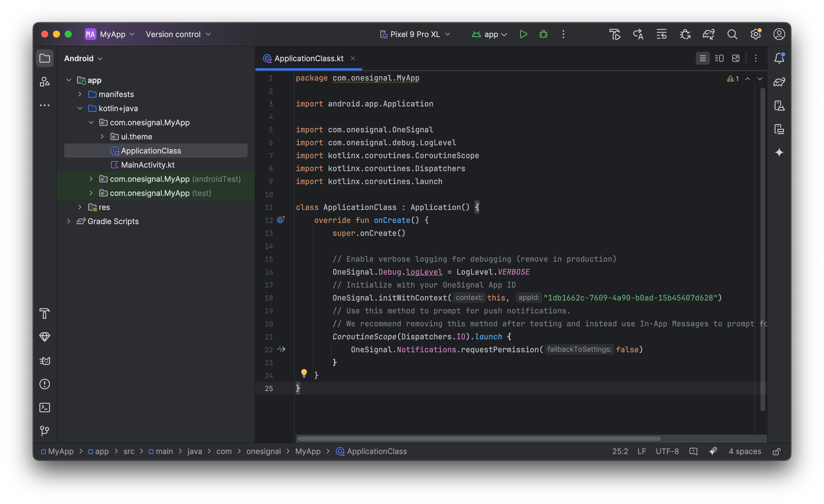Switch editor to Split view mode

coord(719,58)
